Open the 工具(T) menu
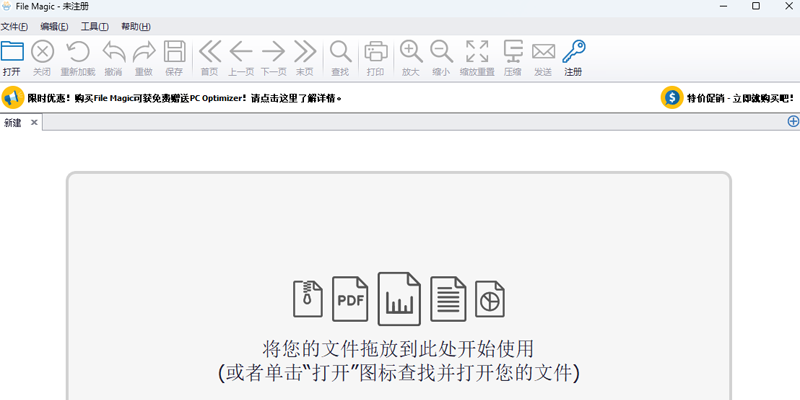800x400 pixels. click(x=94, y=27)
